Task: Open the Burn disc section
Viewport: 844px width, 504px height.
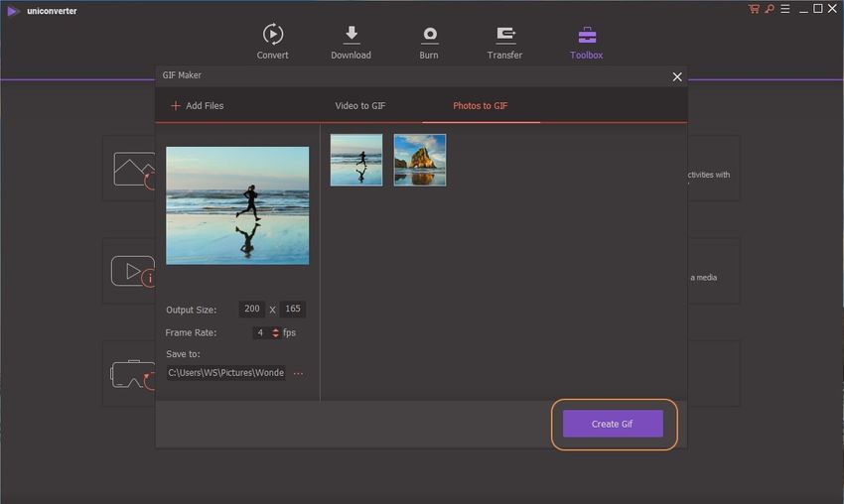Action: click(x=429, y=35)
